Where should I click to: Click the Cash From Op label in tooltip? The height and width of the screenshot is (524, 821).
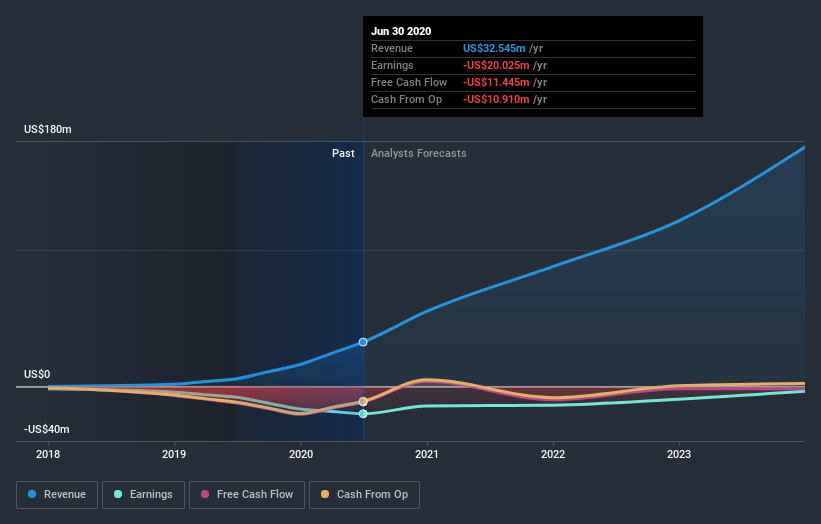point(406,99)
